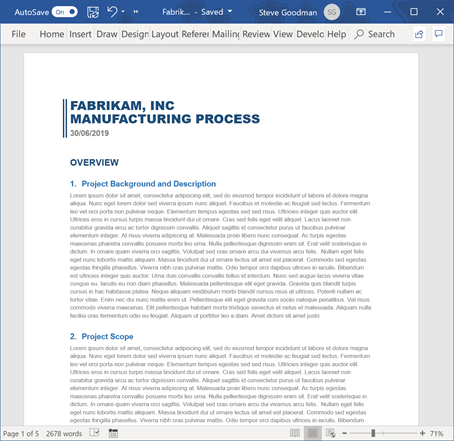Open the Developer tab
Viewport: 454px width, 441px height.
pyautogui.click(x=310, y=34)
